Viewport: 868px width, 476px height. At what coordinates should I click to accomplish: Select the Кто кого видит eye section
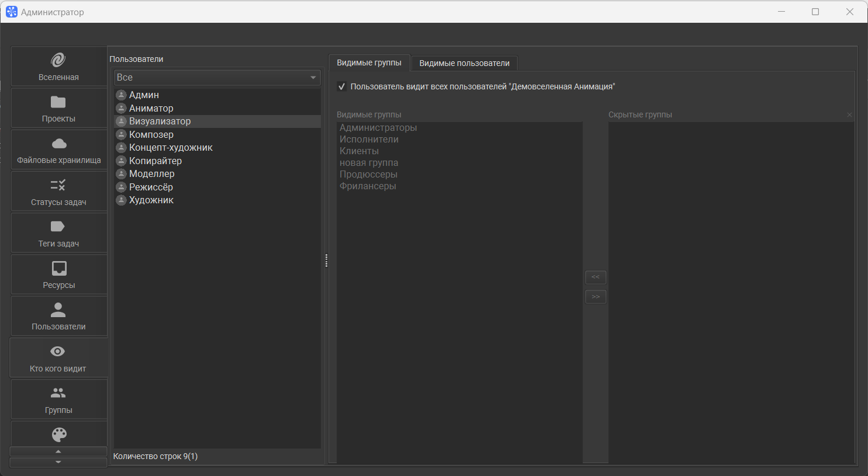point(58,357)
